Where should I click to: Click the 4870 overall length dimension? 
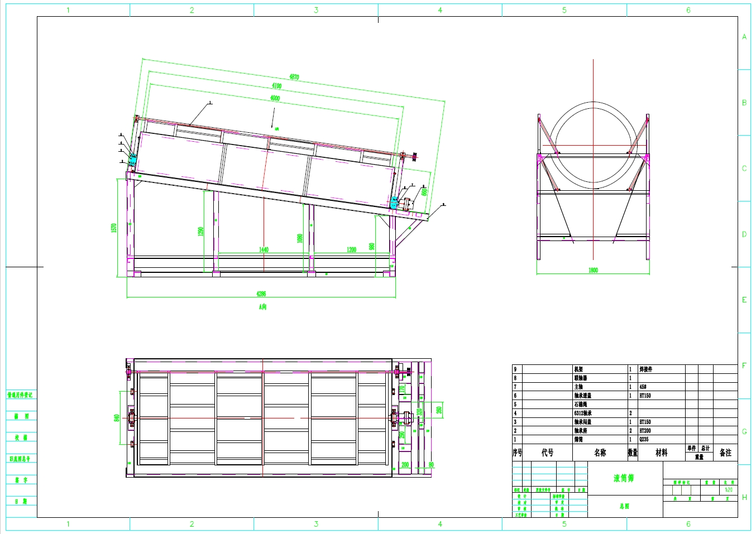pos(294,77)
